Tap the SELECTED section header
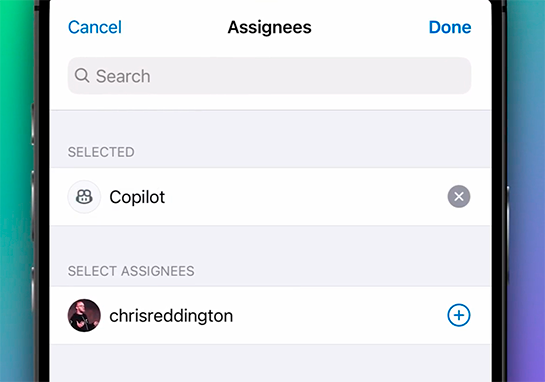 pos(101,152)
